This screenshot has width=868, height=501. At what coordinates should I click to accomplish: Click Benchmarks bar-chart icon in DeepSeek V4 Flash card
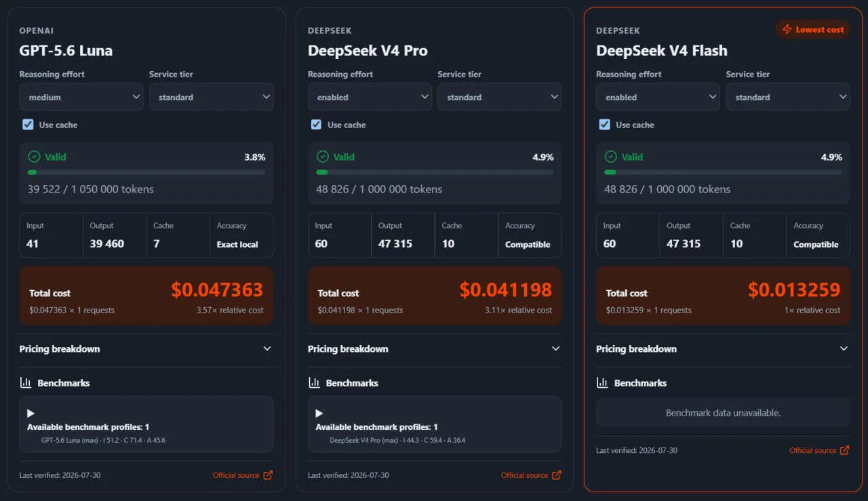(x=602, y=383)
